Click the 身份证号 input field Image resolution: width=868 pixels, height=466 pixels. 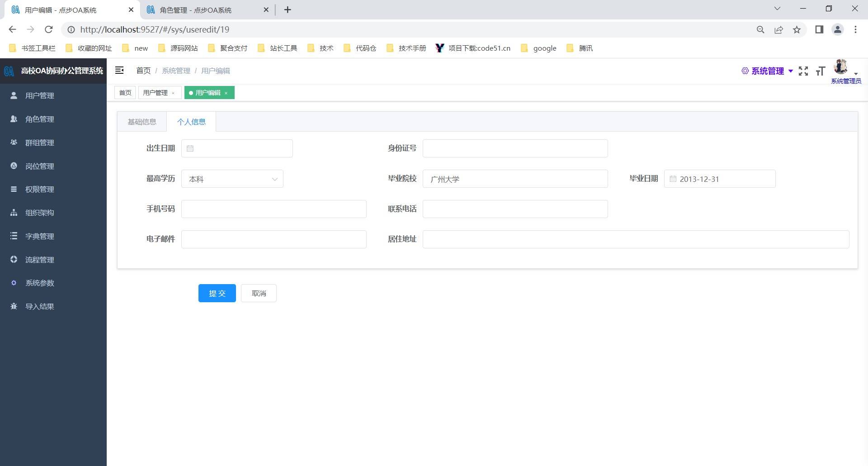click(515, 148)
